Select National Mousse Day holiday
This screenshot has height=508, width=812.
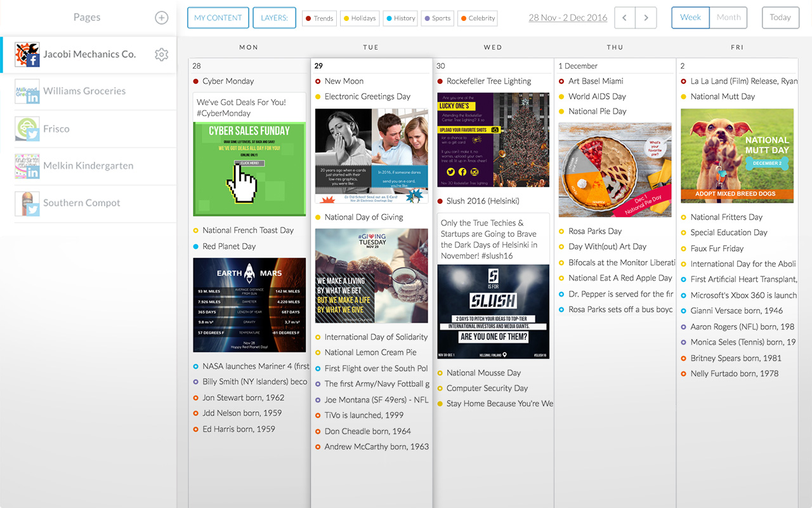(483, 373)
